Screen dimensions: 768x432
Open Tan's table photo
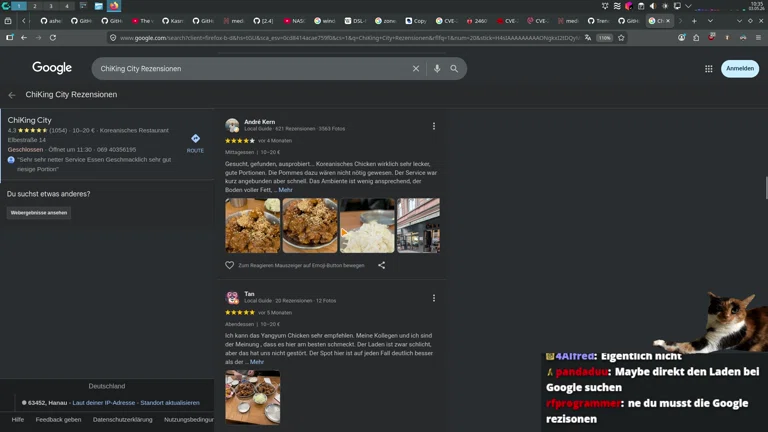point(253,397)
